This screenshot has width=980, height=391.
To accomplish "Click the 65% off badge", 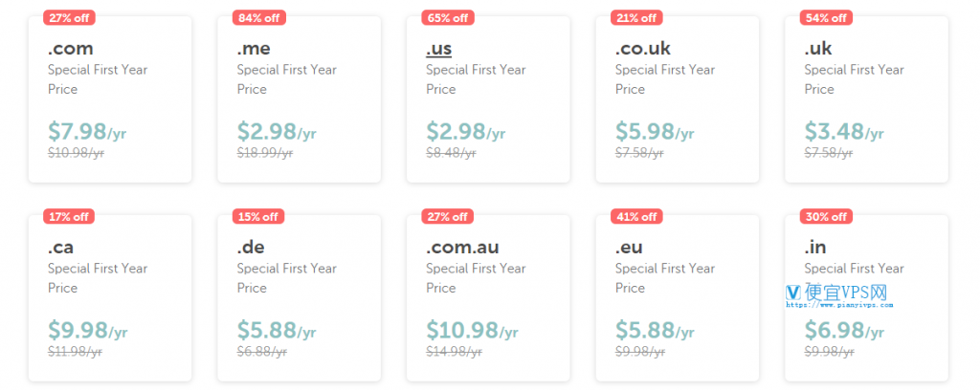I will [x=448, y=17].
